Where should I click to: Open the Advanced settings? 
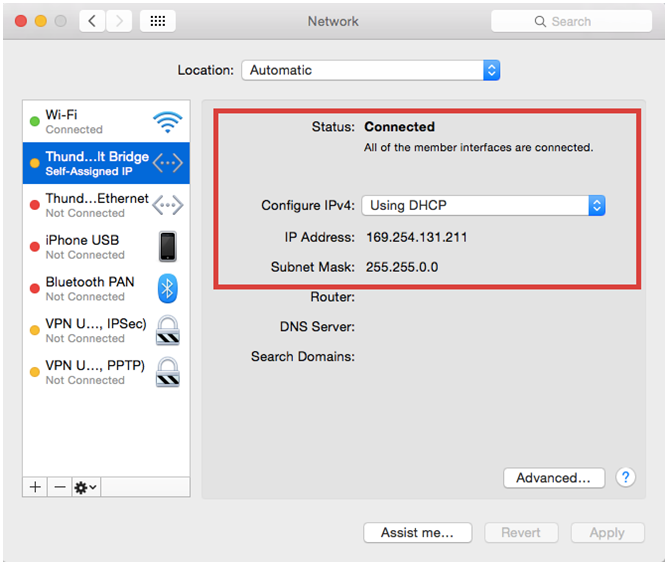553,478
